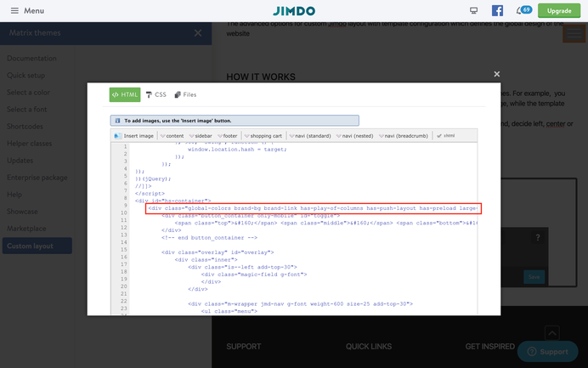The image size is (588, 368).
Task: Click inside the global-colors div code line
Action: (314, 208)
